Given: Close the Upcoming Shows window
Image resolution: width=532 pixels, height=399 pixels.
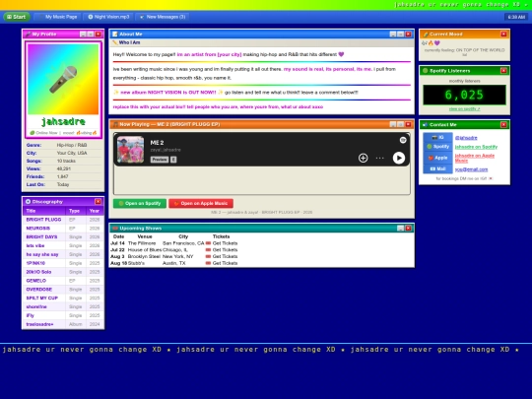Looking at the screenshot, I should [x=408, y=228].
